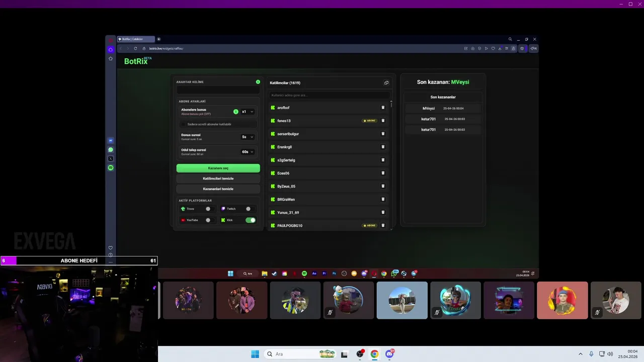Click the green Kazananı seç button
Screen dimensions: 644x362
point(218,168)
